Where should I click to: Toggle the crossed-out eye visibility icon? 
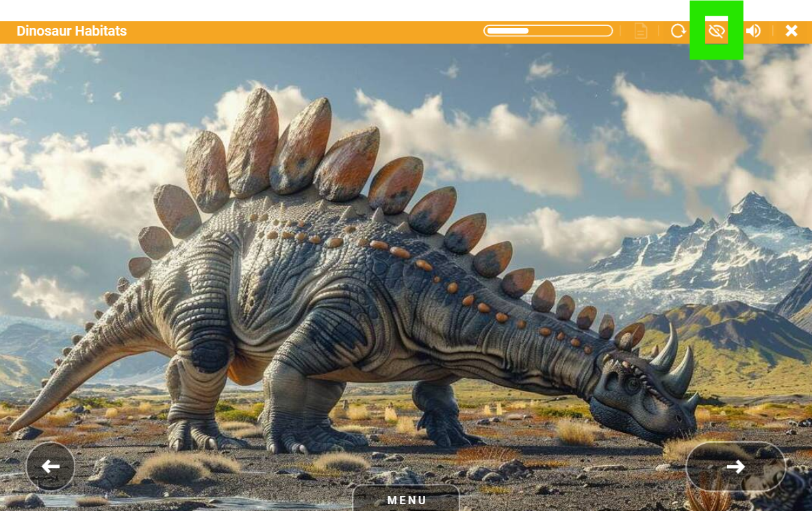pyautogui.click(x=716, y=31)
